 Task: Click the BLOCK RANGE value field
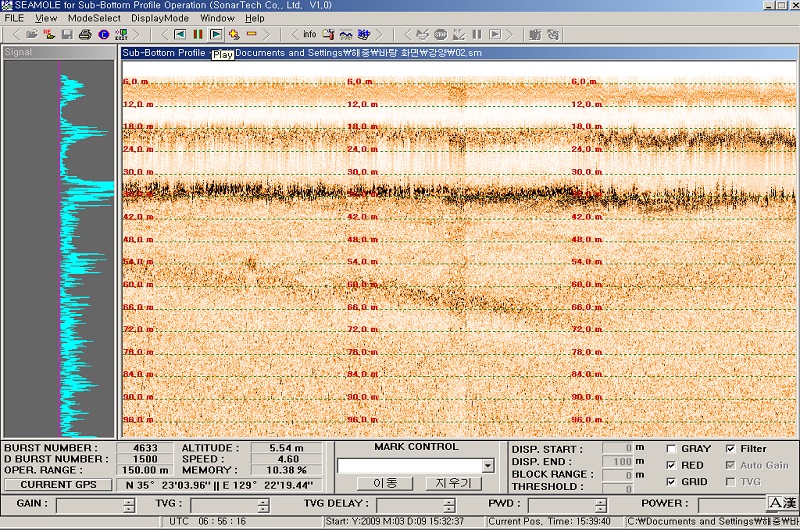coord(618,475)
